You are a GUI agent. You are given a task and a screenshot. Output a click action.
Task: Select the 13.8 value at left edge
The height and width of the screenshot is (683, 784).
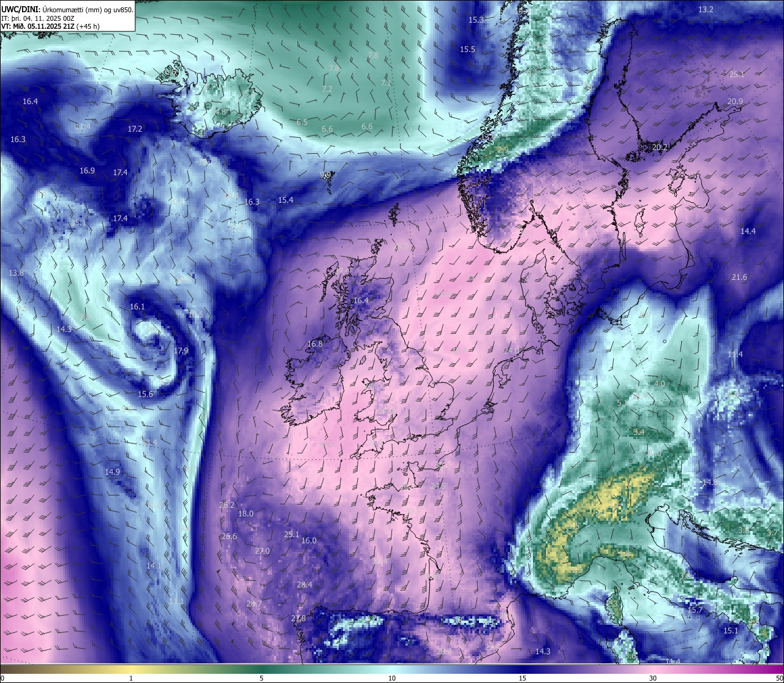click(16, 273)
